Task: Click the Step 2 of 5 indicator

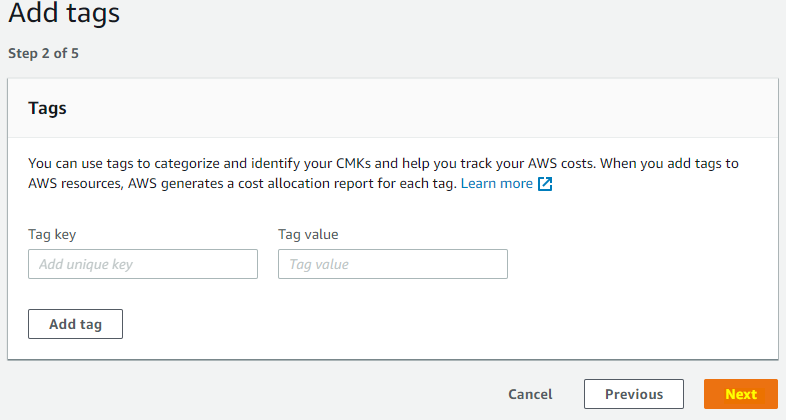Action: point(44,53)
